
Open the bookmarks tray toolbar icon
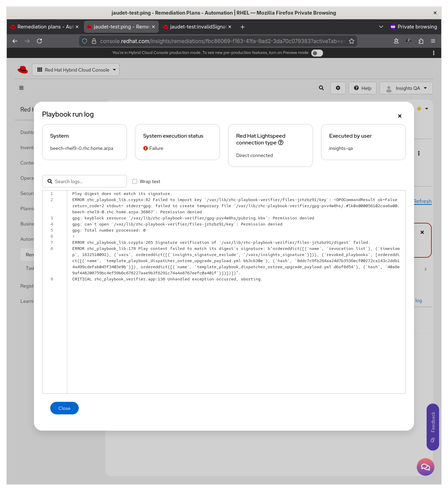[x=396, y=41]
